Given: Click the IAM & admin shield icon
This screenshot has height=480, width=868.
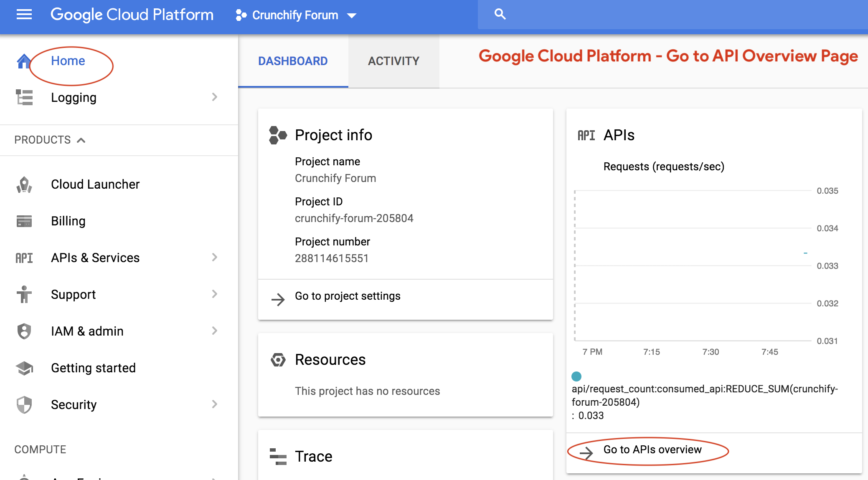Looking at the screenshot, I should click(x=24, y=331).
